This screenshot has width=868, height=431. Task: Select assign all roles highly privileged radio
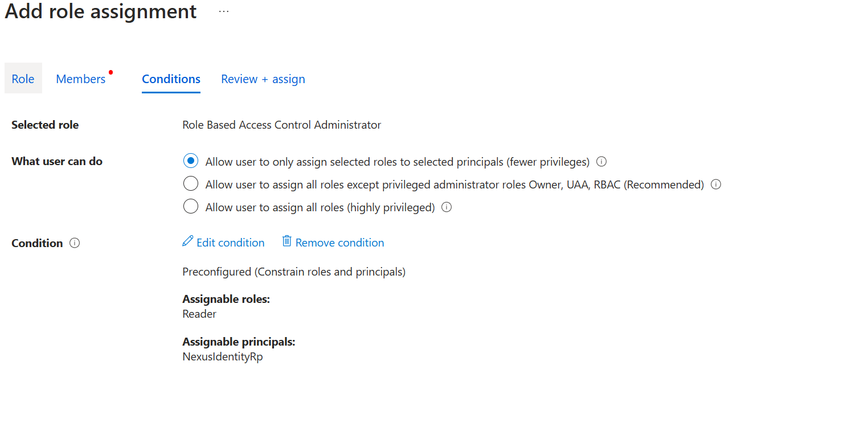(x=191, y=207)
